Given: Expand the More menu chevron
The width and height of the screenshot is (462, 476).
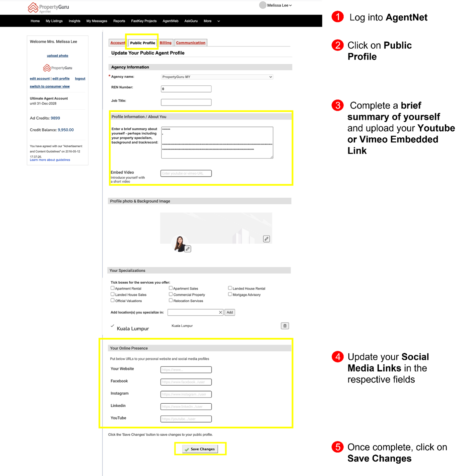Looking at the screenshot, I should click(219, 21).
